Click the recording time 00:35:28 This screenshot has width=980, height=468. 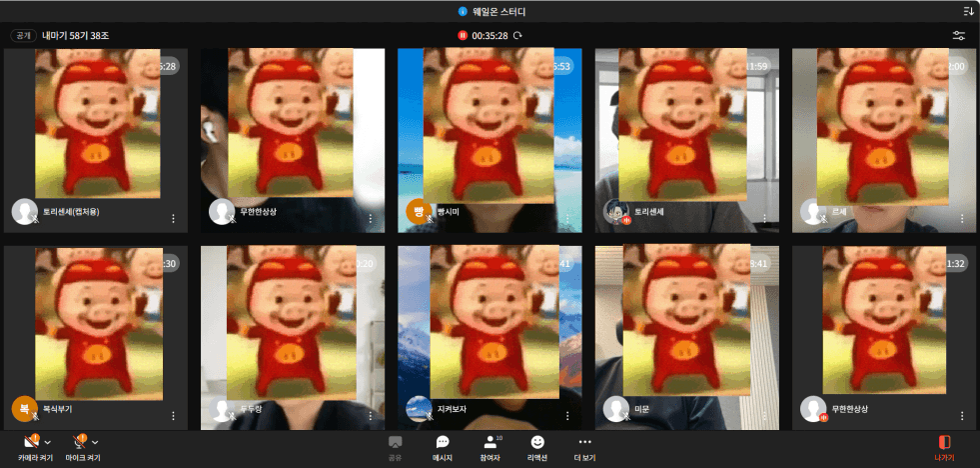tap(490, 36)
